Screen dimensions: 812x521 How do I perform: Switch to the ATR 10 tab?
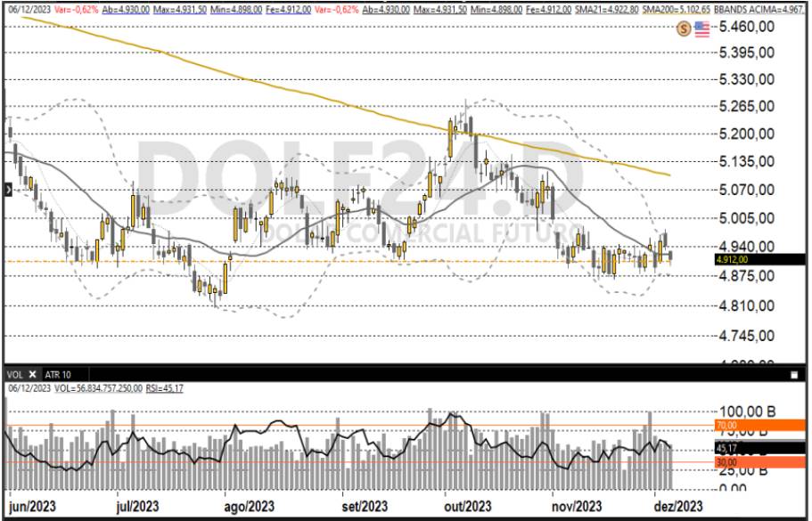click(62, 374)
